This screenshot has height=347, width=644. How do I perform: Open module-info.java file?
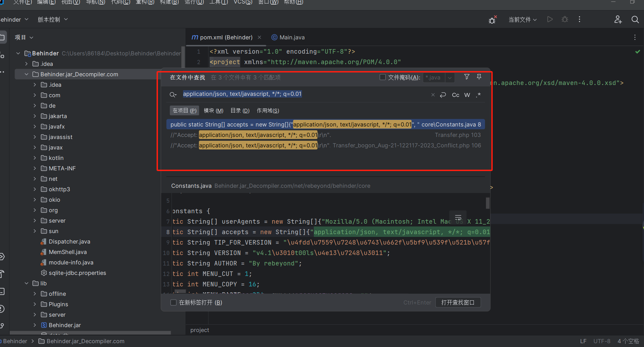pos(71,262)
